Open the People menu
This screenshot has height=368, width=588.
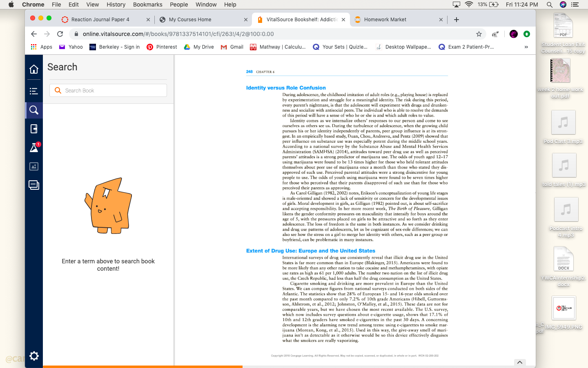point(179,4)
